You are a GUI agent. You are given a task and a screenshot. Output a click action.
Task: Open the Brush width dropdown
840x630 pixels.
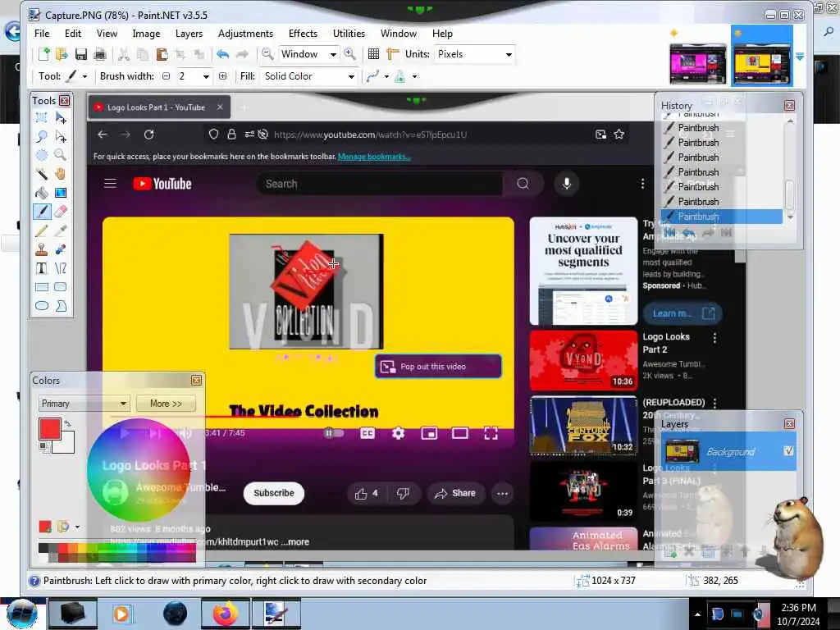[x=206, y=76]
